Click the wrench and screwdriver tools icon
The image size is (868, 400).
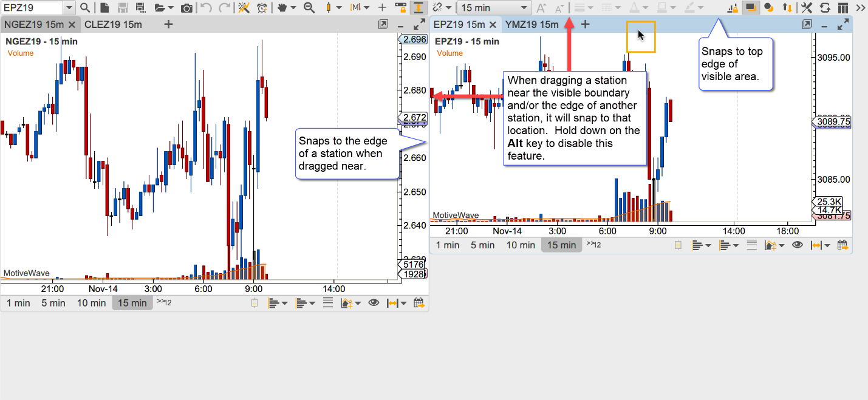click(x=807, y=8)
